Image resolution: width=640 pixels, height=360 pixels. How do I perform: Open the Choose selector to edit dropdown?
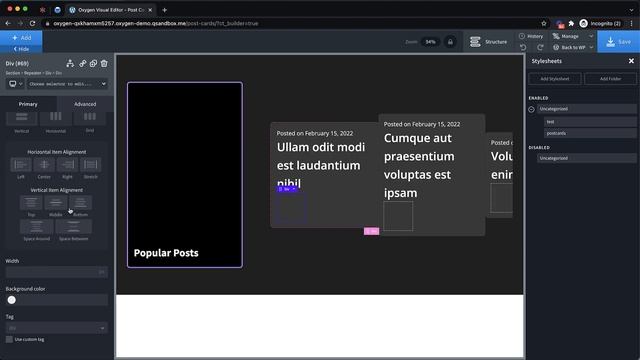[x=67, y=84]
